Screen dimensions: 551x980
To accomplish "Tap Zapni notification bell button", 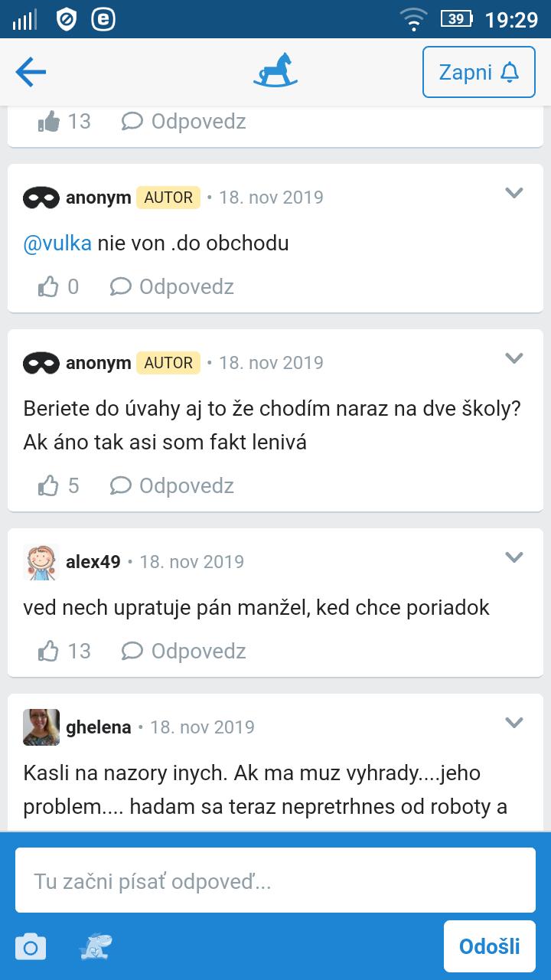I will [x=479, y=72].
